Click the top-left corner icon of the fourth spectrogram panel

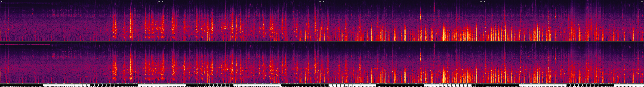485,1
